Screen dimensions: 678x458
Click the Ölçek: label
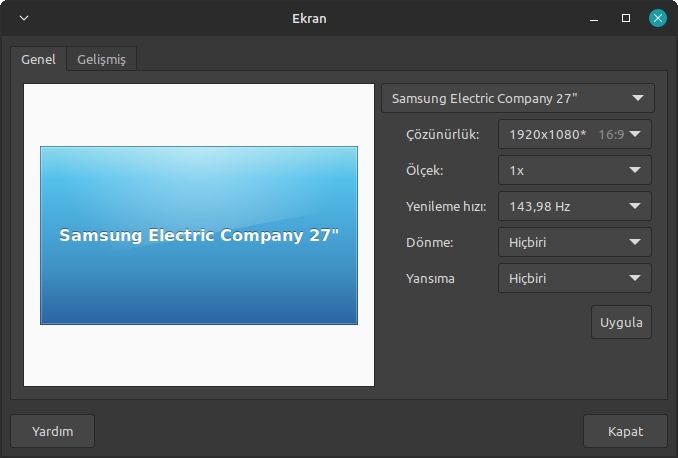pos(425,170)
